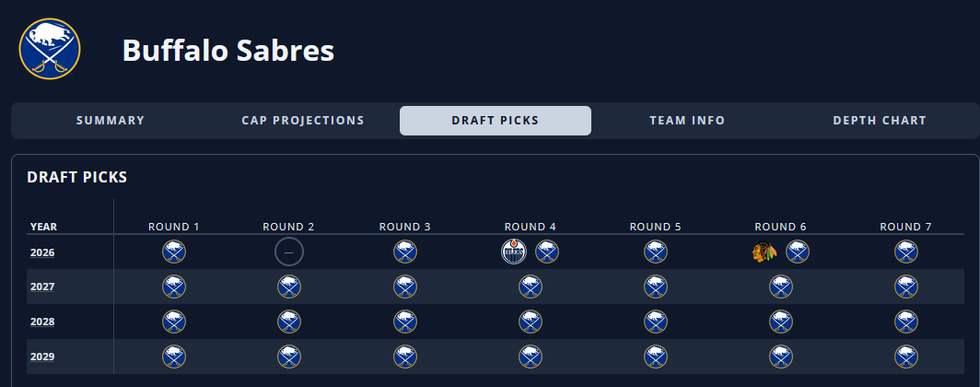Click the 2027 year link
Screen dimensions: 980x387
click(x=43, y=287)
